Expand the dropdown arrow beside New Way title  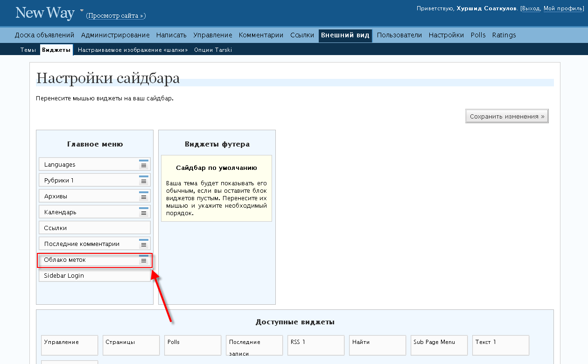coord(82,10)
